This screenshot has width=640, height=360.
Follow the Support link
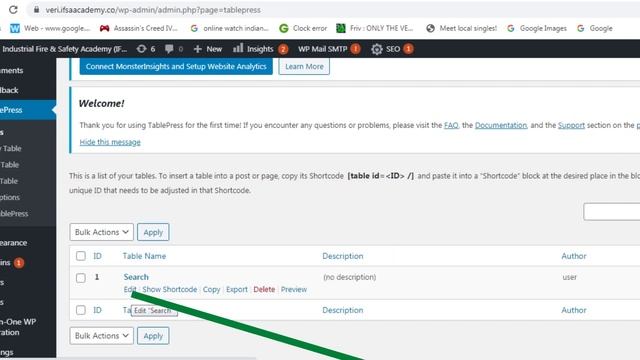[571, 125]
